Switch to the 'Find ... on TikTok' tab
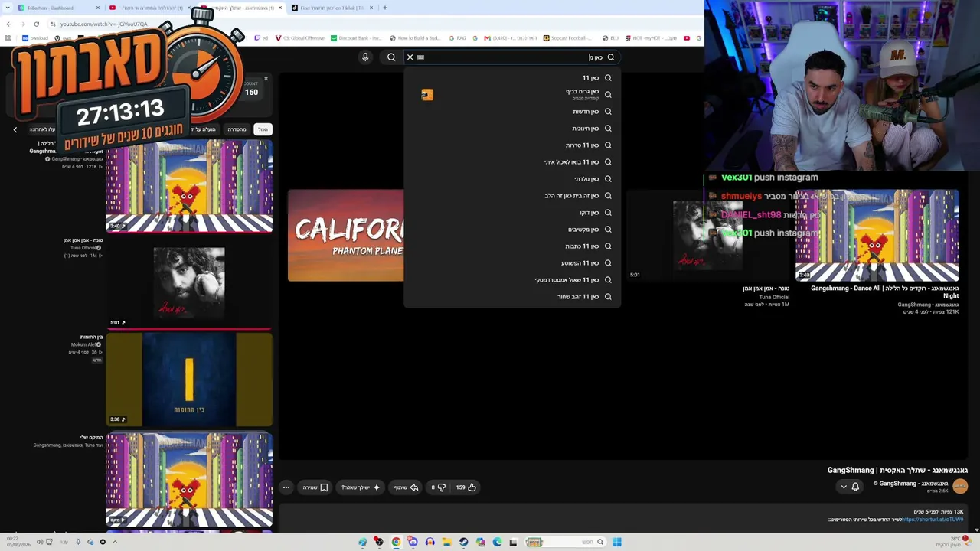This screenshot has width=980, height=551. (330, 8)
